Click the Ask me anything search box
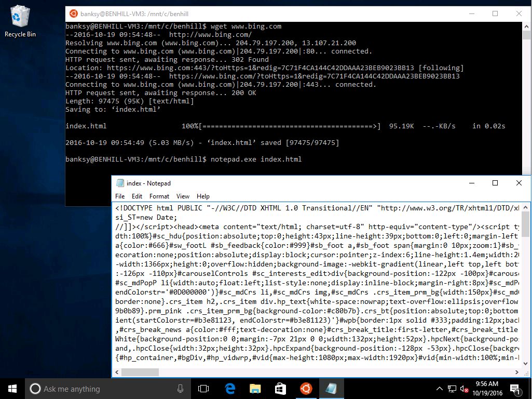 (107, 389)
